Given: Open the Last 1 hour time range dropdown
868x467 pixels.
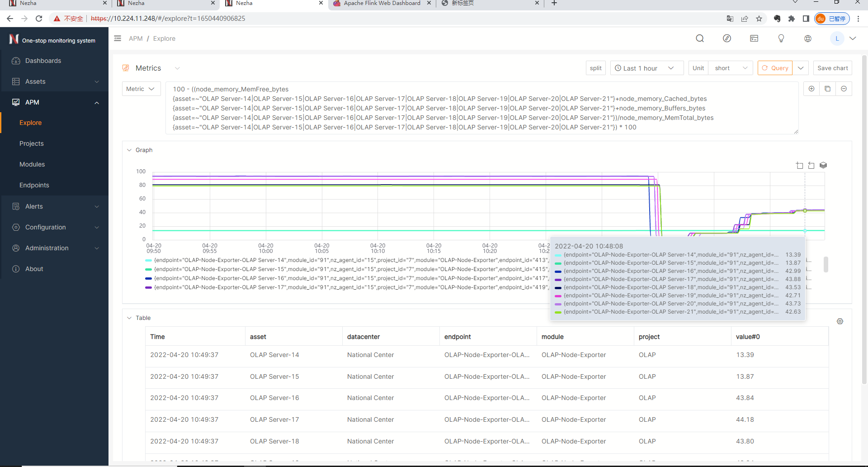Looking at the screenshot, I should [x=646, y=68].
